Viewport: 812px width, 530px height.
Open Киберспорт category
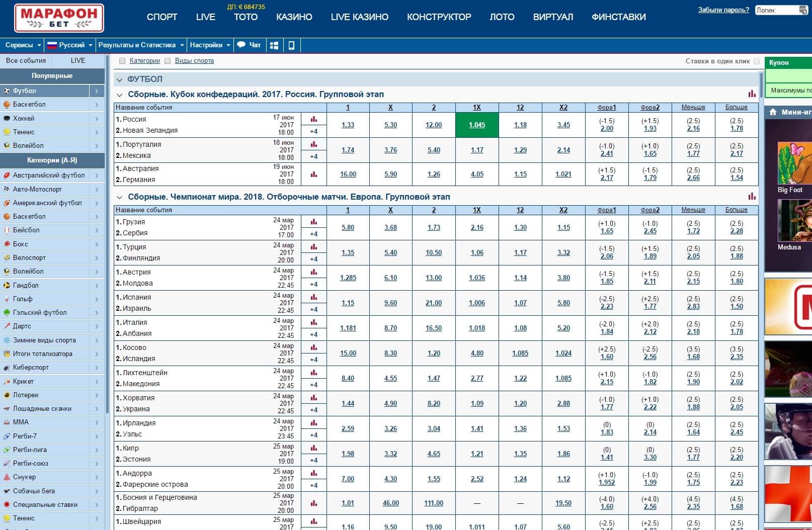coord(52,368)
